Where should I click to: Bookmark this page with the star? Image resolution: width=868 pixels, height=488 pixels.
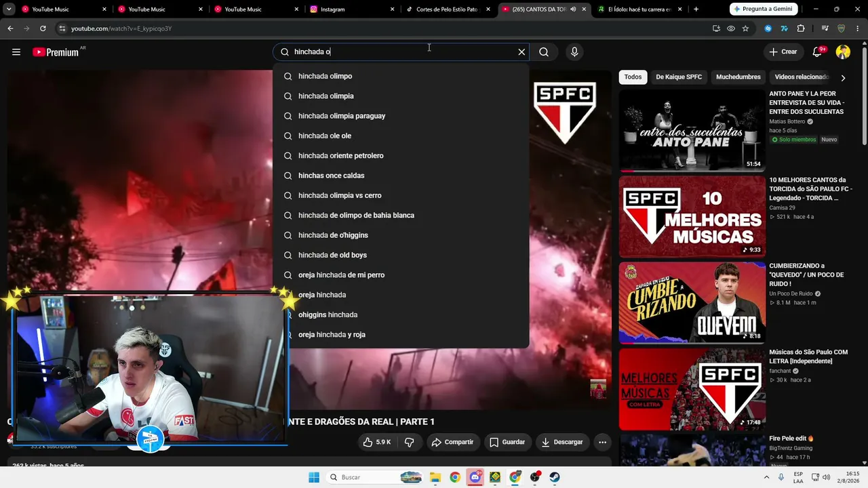(745, 28)
